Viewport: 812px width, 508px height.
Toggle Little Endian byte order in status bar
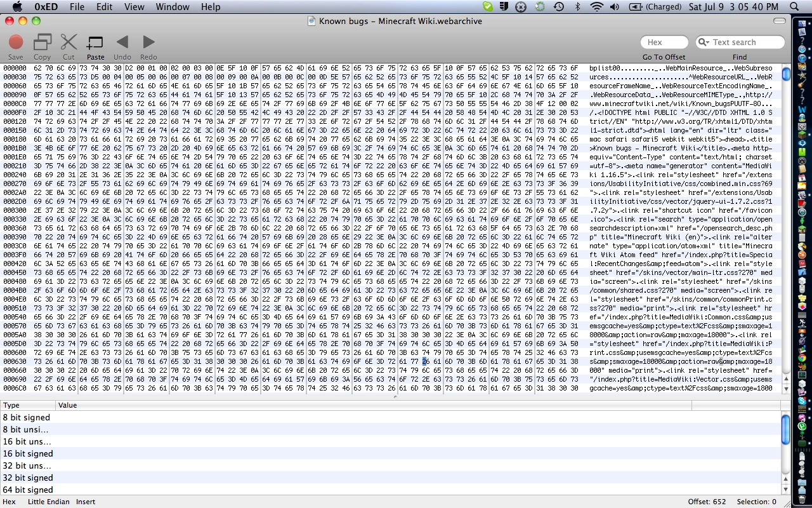pos(49,502)
